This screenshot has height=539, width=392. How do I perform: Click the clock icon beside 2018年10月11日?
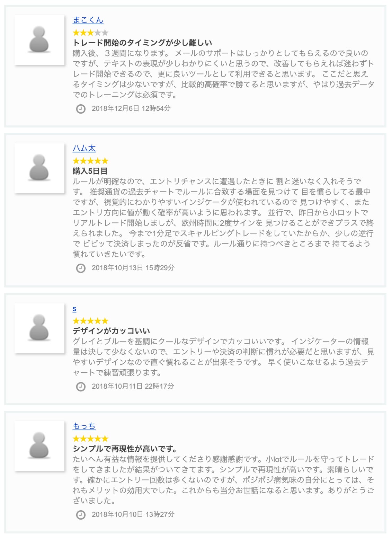pyautogui.click(x=81, y=387)
